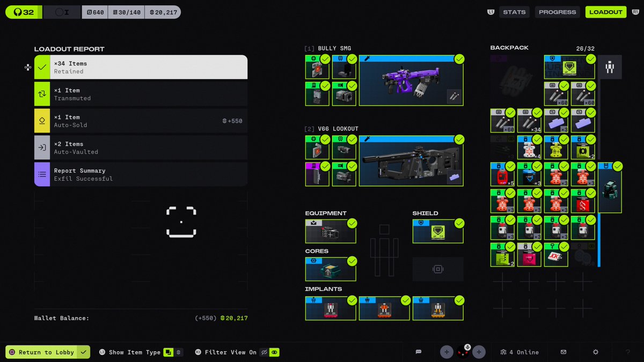The width and height of the screenshot is (644, 362).
Task: Select the red backpack item with ×5
Action: [502, 174]
